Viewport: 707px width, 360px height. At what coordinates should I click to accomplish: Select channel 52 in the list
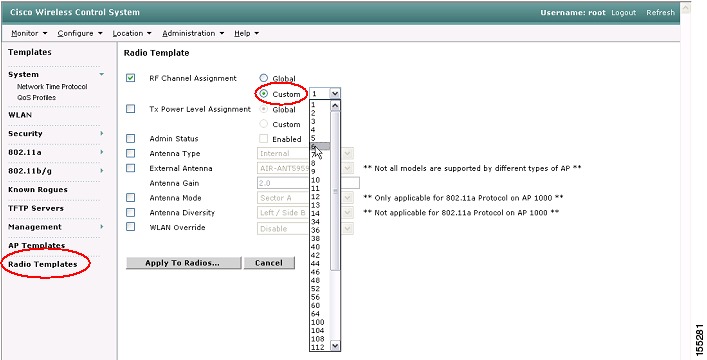click(x=320, y=289)
